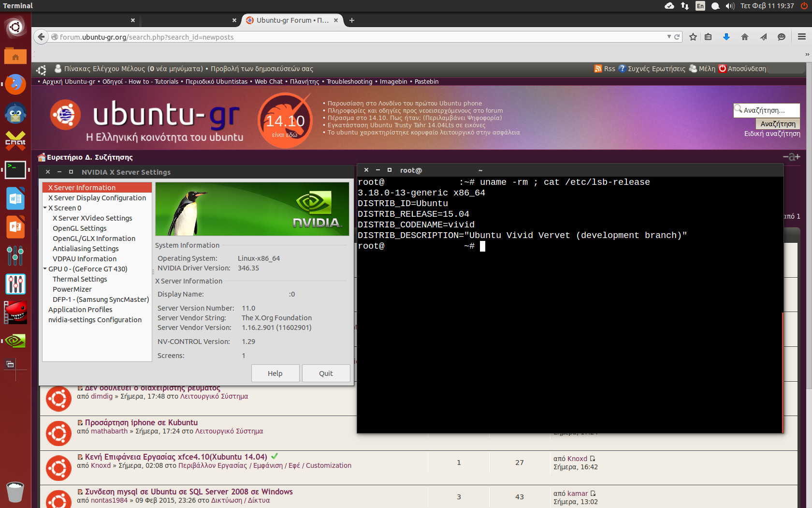The width and height of the screenshot is (812, 508).
Task: Launch Firefox from the dock
Action: coord(15,84)
